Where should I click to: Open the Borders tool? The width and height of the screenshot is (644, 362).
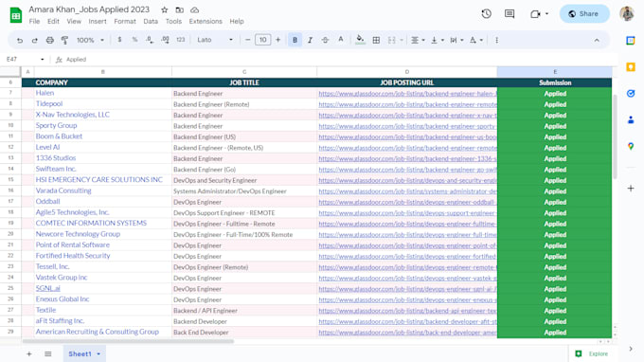click(376, 40)
